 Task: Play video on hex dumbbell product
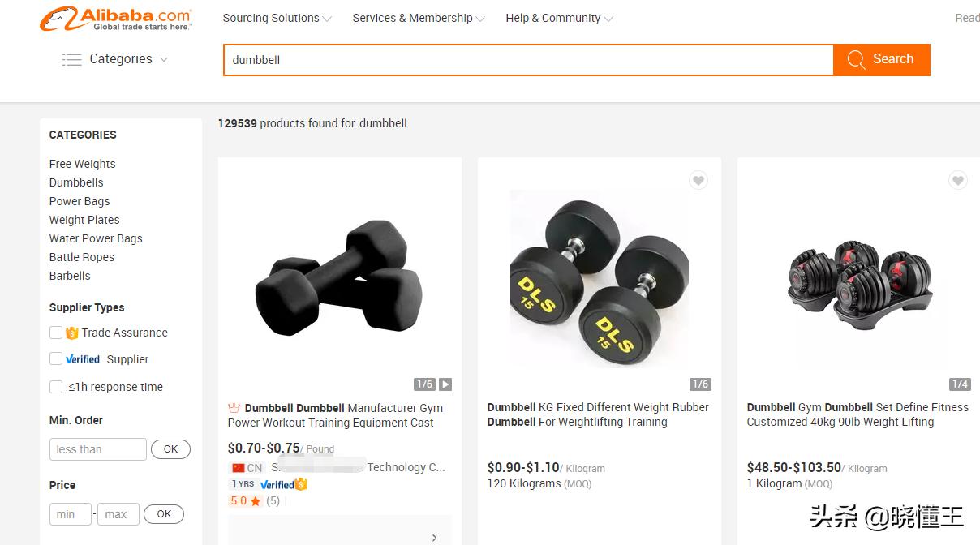[x=445, y=384]
